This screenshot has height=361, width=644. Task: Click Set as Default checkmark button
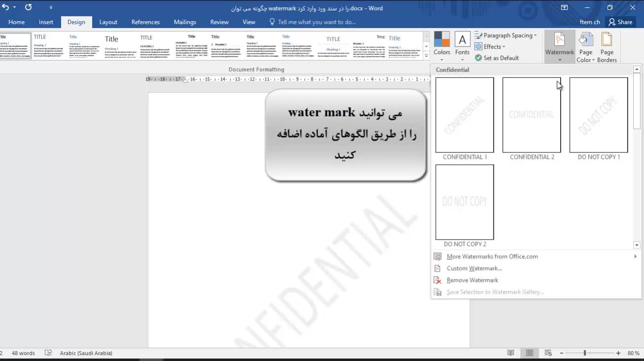click(497, 58)
